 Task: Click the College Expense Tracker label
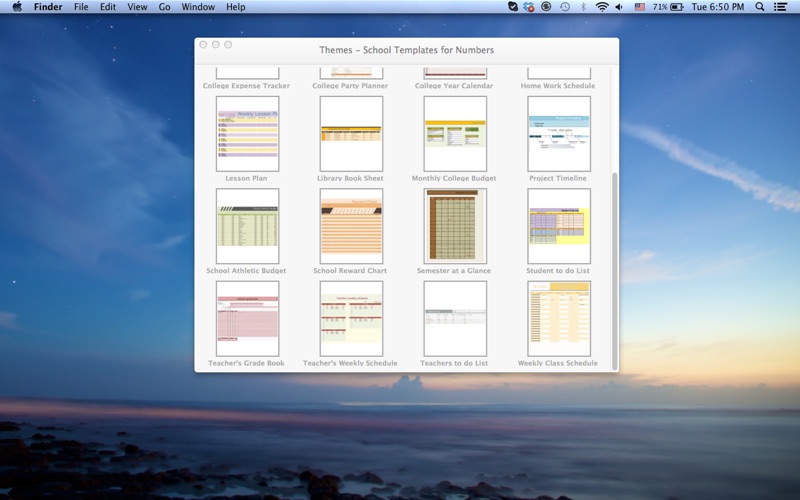pos(246,86)
